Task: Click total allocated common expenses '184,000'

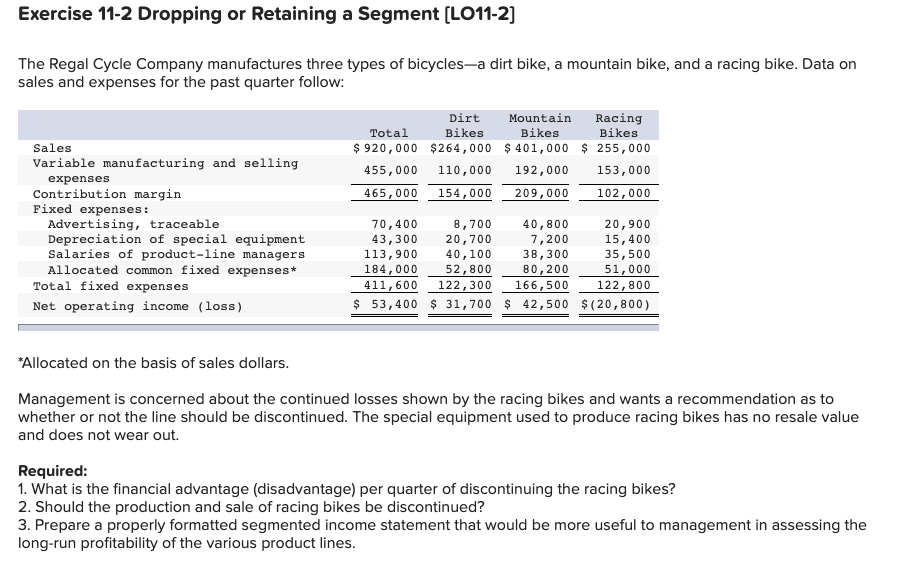Action: pyautogui.click(x=391, y=269)
